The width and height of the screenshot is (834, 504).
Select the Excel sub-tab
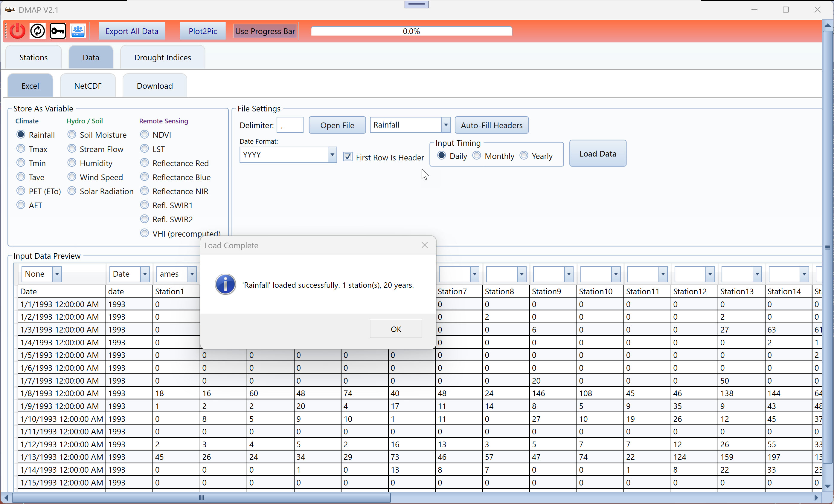[x=30, y=86]
